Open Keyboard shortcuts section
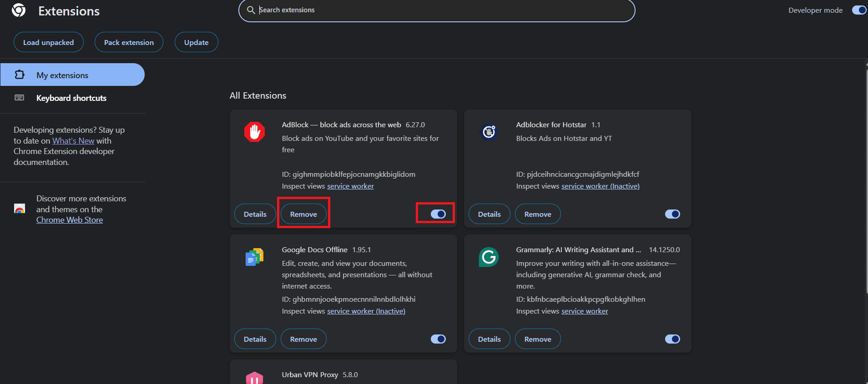The width and height of the screenshot is (868, 384). pyautogui.click(x=72, y=98)
